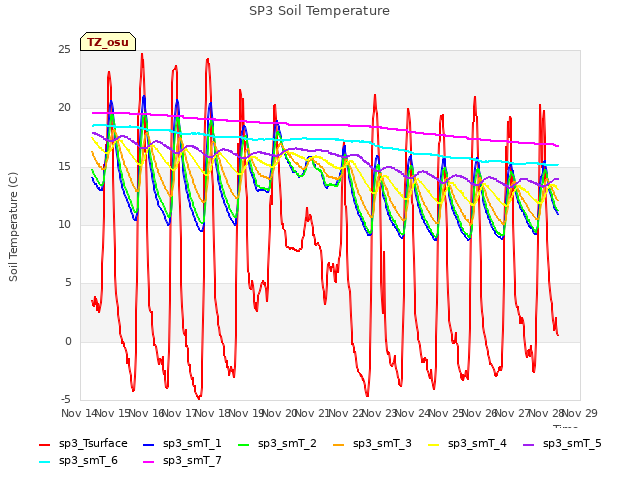Select the sp3_smT_7 legend label

(192, 461)
